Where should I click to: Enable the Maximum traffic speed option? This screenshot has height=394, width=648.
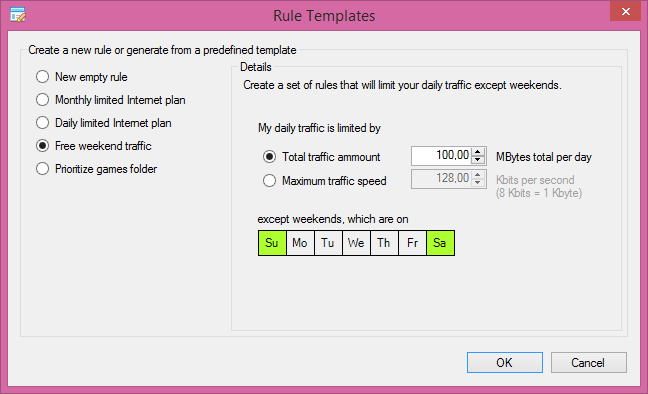[x=324, y=181]
